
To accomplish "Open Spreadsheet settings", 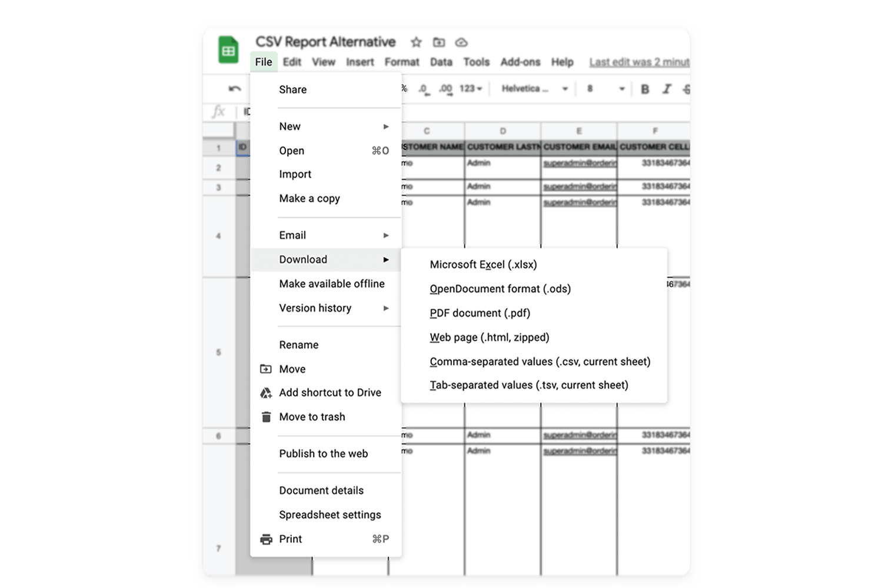I will tap(326, 515).
